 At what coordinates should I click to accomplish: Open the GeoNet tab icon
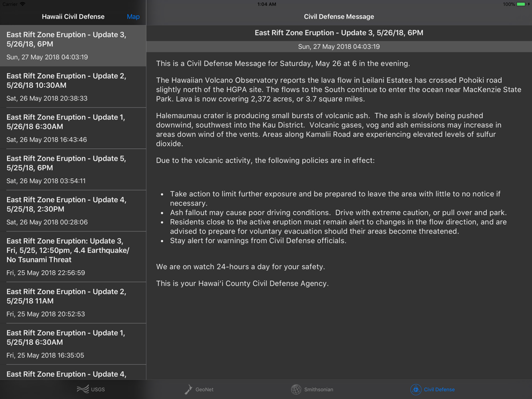pyautogui.click(x=188, y=389)
